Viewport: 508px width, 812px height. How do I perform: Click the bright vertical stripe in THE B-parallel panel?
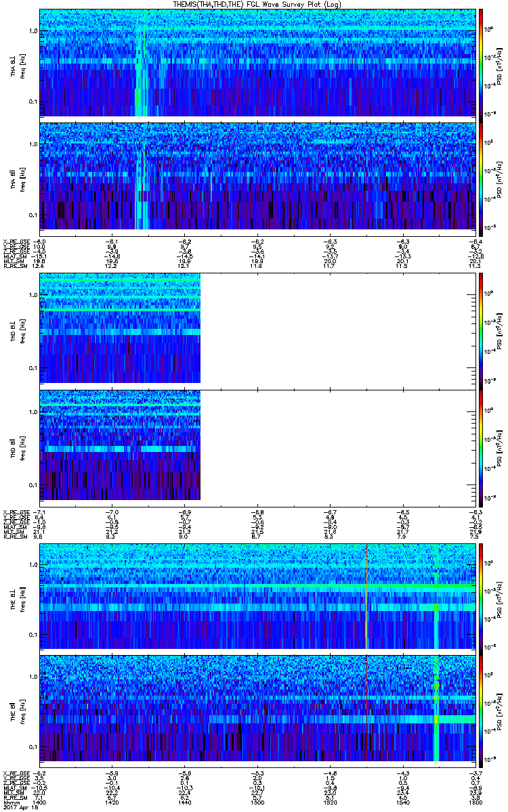point(436,708)
